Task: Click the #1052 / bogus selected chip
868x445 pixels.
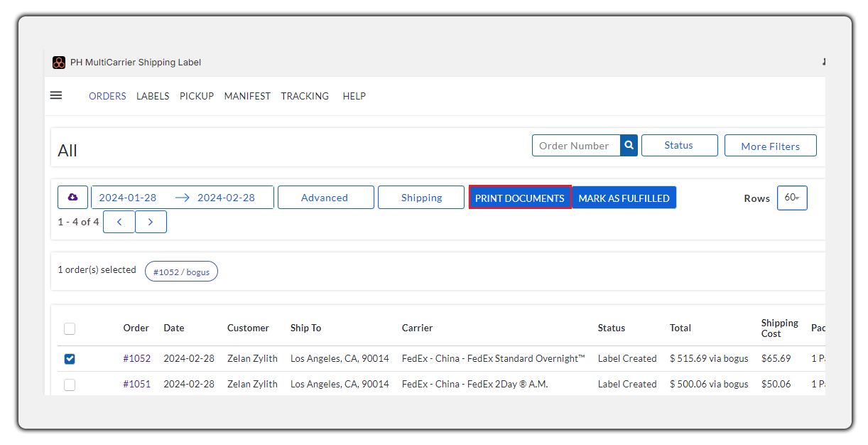Action: [181, 272]
